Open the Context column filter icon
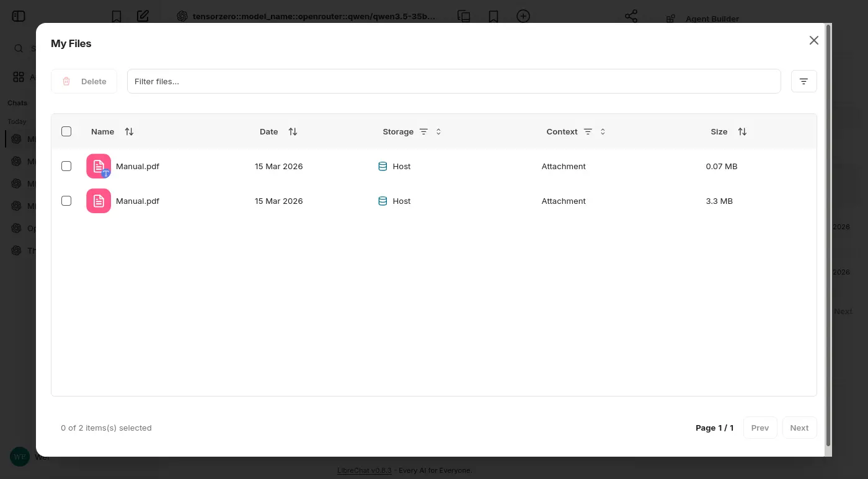This screenshot has width=868, height=479. tap(588, 131)
